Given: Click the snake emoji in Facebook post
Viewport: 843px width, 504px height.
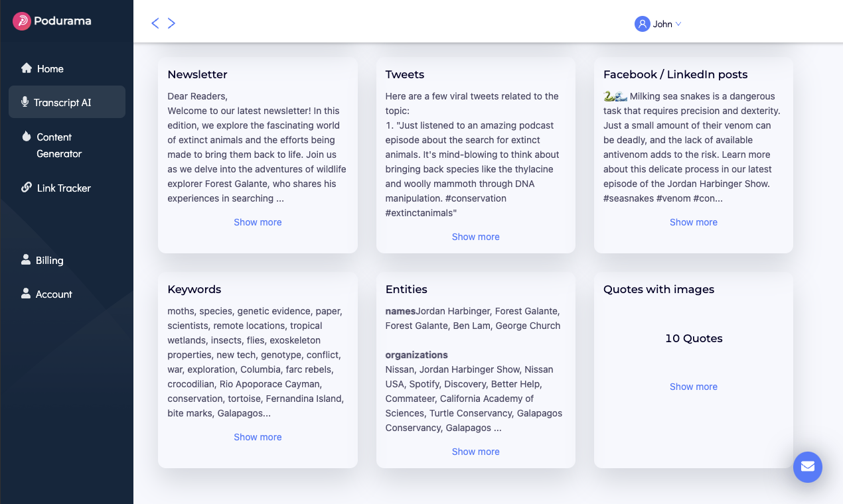Looking at the screenshot, I should [x=610, y=96].
